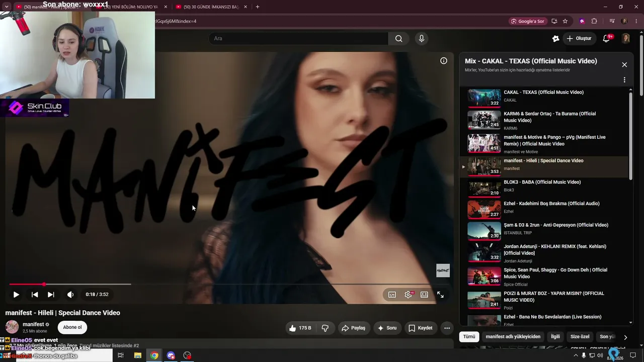
Task: Open a new browser tab
Action: pos(257,7)
